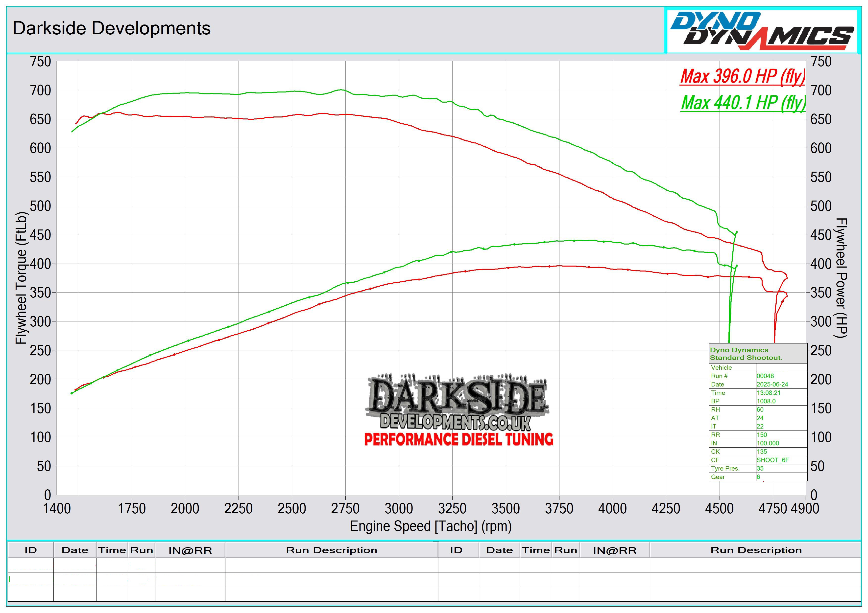
Task: Click the IT value '22'
Action: [760, 426]
